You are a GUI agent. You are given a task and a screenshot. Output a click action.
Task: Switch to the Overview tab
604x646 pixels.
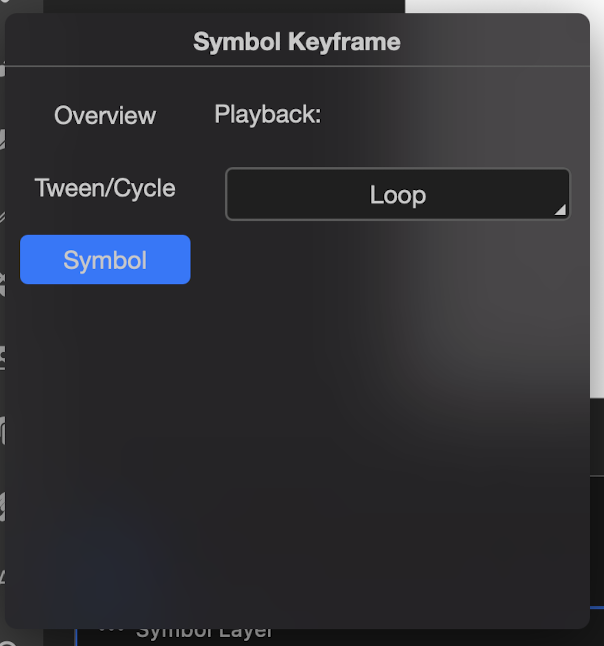tap(105, 116)
